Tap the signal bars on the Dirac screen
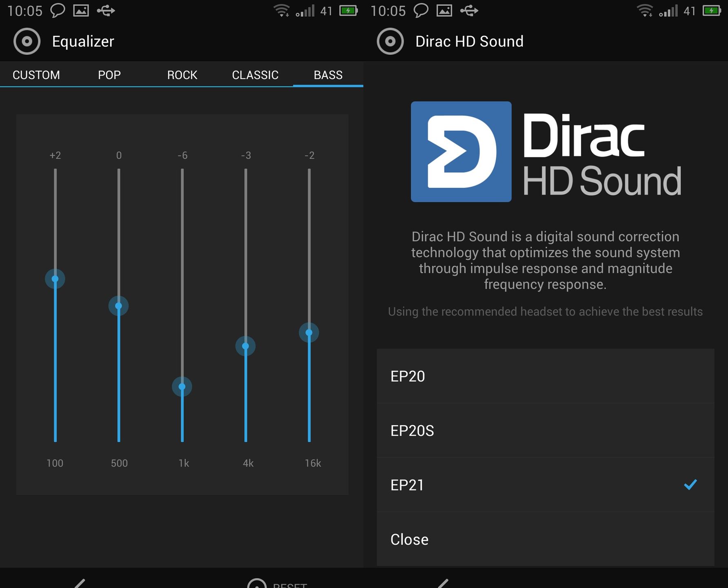 668,10
